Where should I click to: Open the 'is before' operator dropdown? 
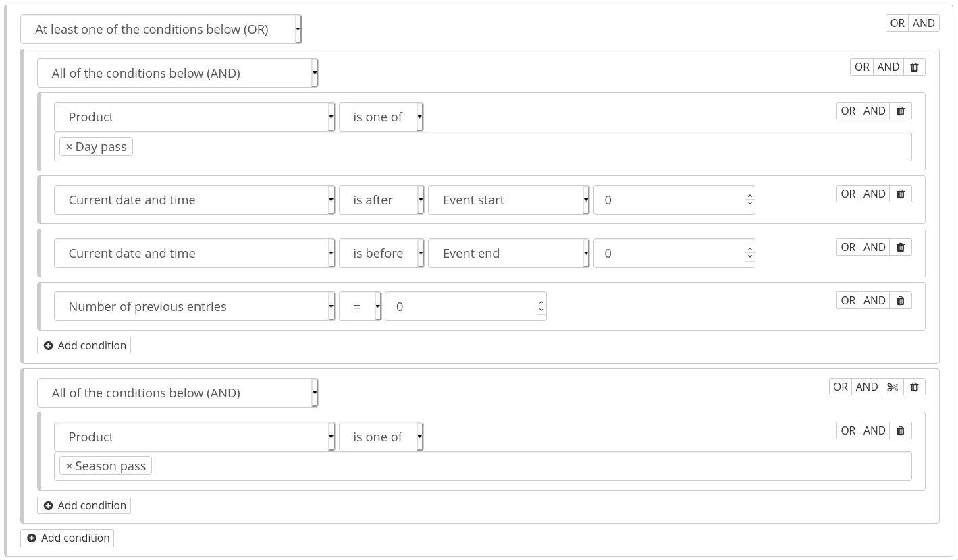(x=381, y=254)
